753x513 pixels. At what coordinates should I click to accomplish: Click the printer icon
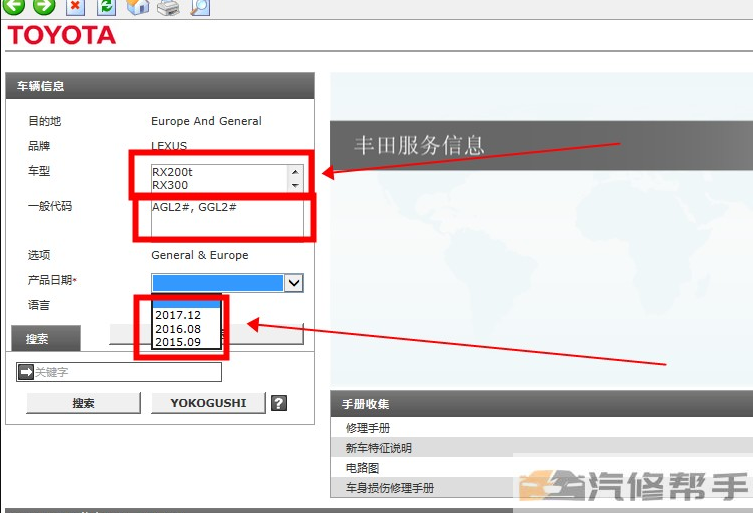169,7
